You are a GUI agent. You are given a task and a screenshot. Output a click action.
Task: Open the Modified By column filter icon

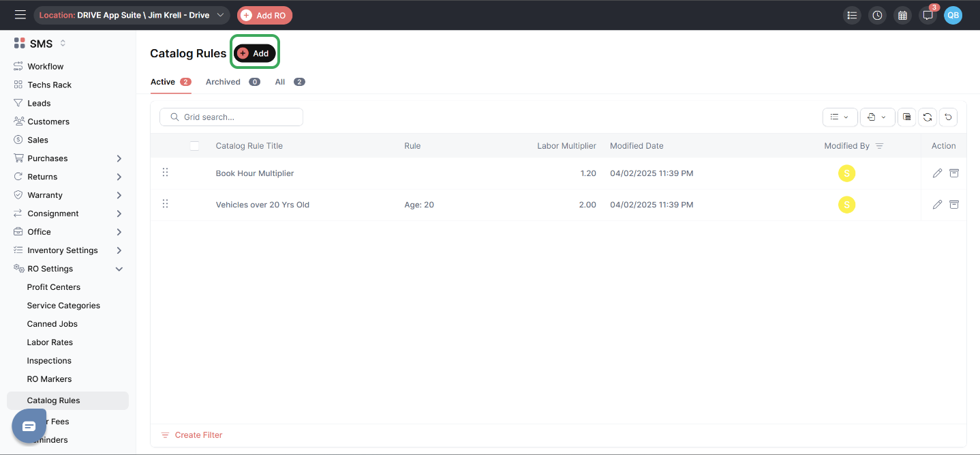point(879,146)
